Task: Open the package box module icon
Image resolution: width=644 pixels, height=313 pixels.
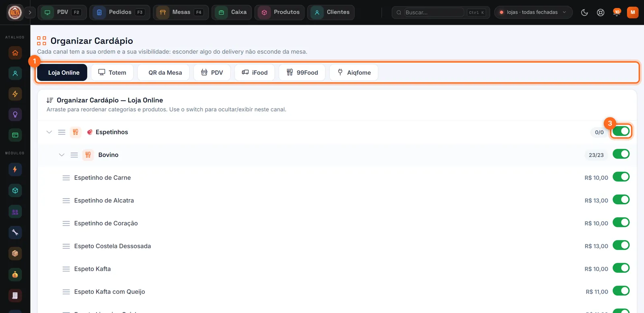Action: (15, 253)
